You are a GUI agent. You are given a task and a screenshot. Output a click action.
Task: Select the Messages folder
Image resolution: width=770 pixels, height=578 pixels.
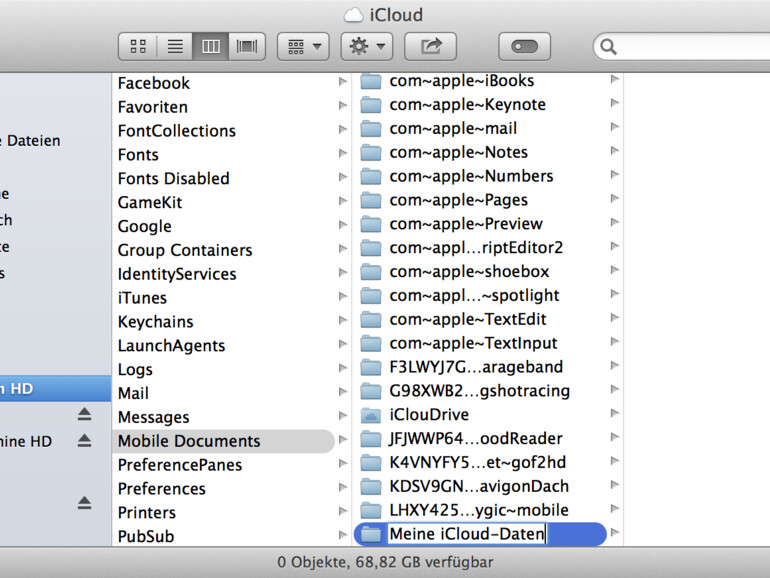coord(153,417)
